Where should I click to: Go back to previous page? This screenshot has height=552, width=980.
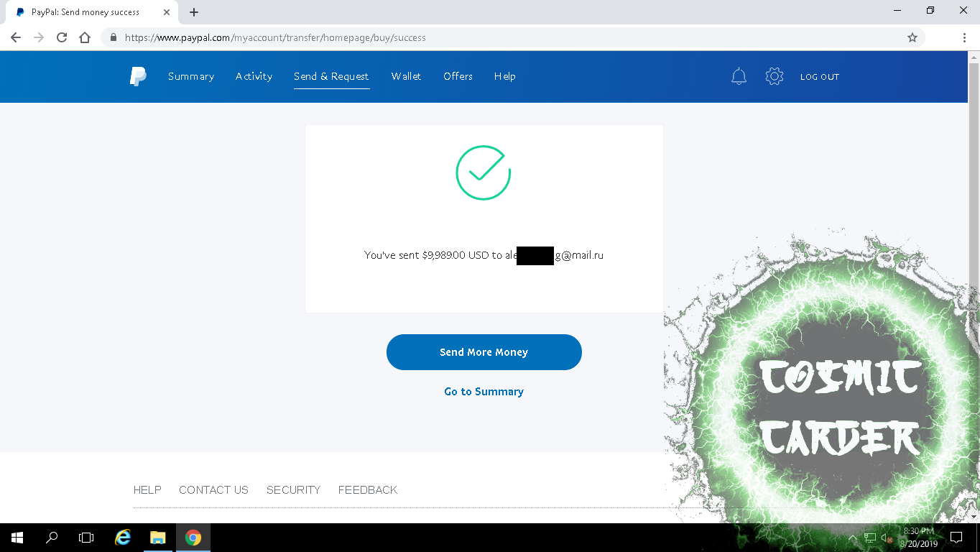pyautogui.click(x=16, y=37)
